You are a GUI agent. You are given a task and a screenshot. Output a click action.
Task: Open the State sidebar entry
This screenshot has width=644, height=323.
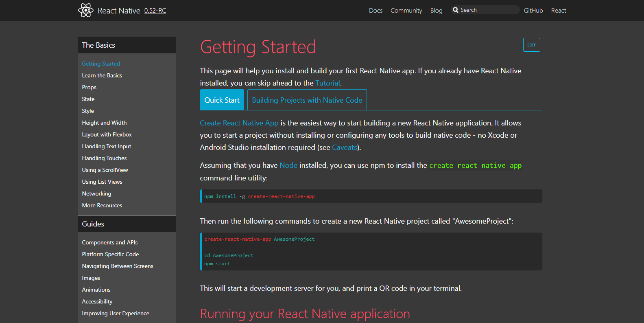(88, 99)
